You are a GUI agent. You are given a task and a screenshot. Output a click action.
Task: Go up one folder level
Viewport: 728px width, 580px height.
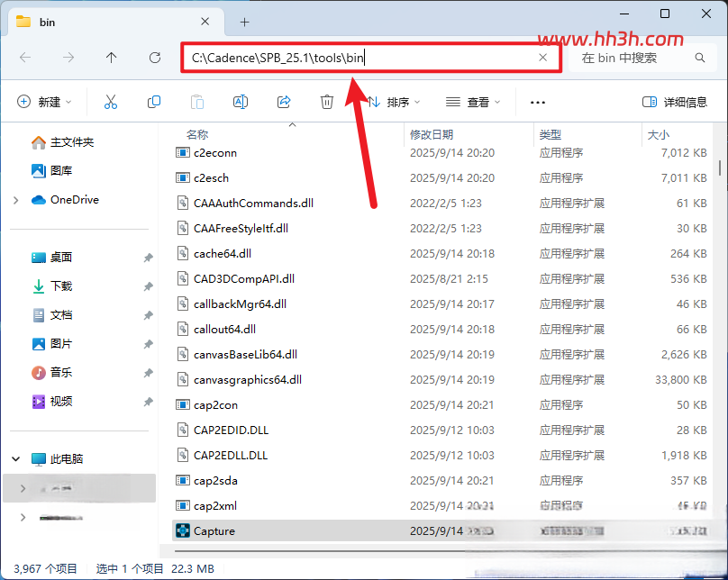click(x=112, y=58)
